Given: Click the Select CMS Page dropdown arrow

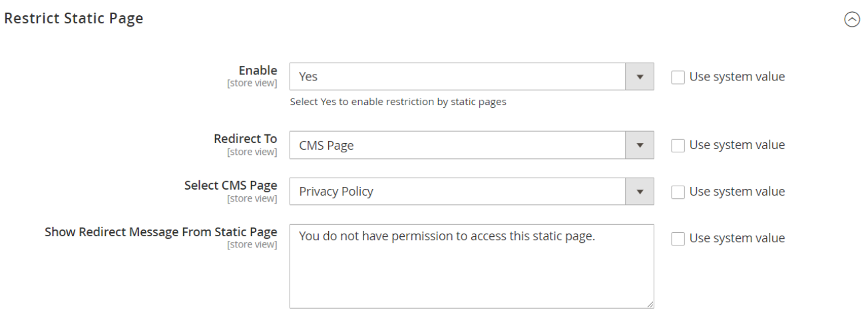Looking at the screenshot, I should pyautogui.click(x=640, y=192).
